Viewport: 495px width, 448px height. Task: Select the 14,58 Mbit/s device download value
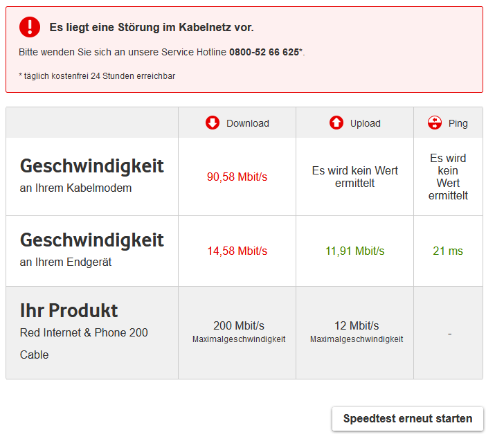[237, 251]
